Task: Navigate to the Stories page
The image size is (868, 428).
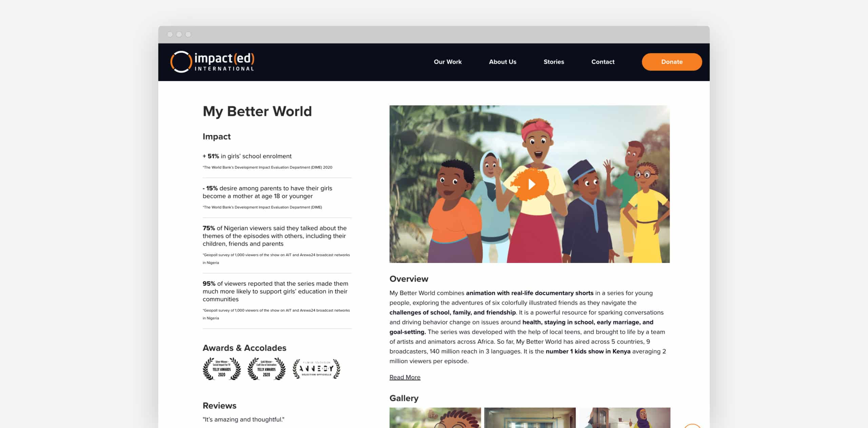Action: click(554, 62)
